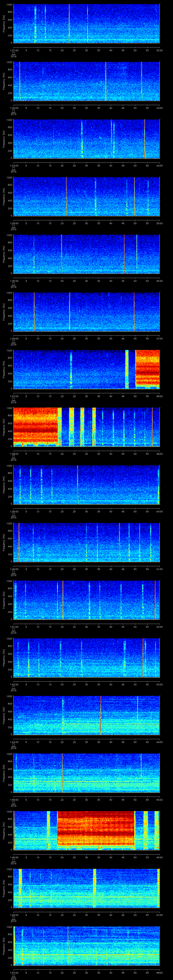Click the red vertical line near 38s in 1:32:00 spectrogram
The height and width of the screenshot is (980, 173).
tap(106, 81)
